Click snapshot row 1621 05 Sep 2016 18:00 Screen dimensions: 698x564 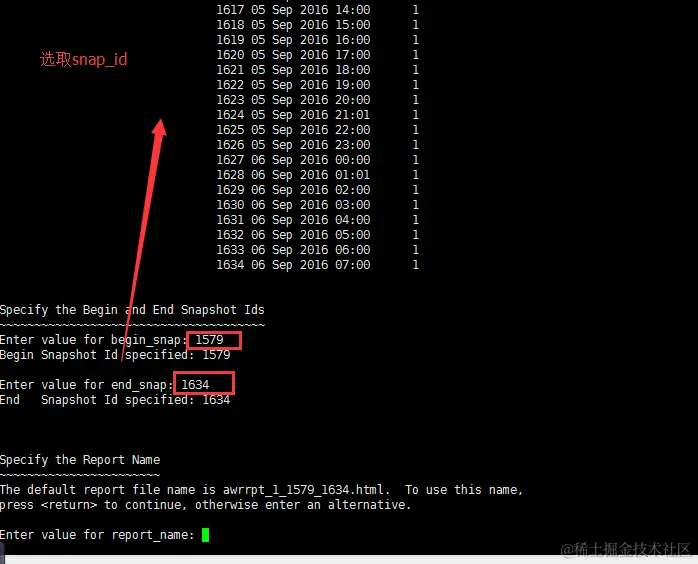317,70
